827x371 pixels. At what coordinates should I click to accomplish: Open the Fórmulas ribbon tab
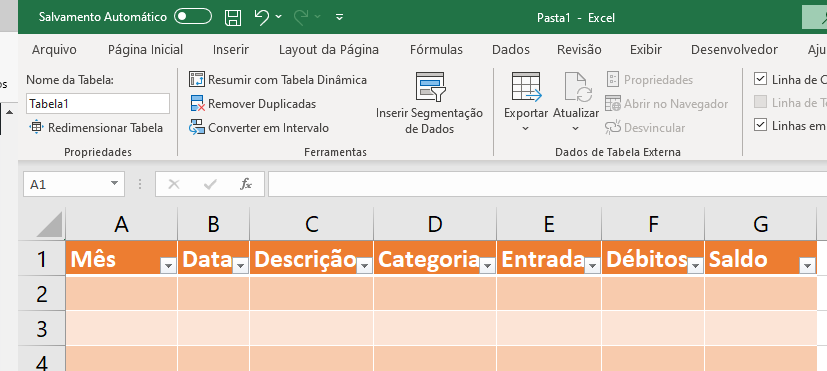pyautogui.click(x=436, y=50)
